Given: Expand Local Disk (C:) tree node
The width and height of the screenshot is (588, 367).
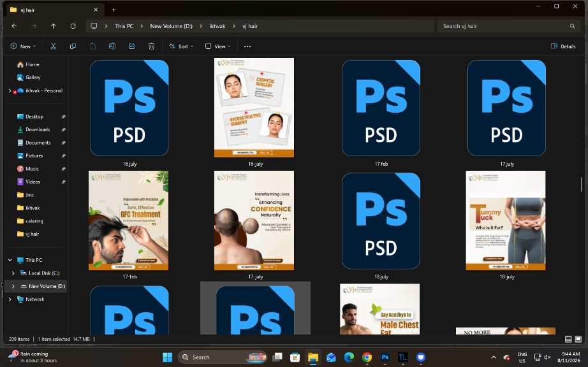Looking at the screenshot, I should (x=13, y=273).
